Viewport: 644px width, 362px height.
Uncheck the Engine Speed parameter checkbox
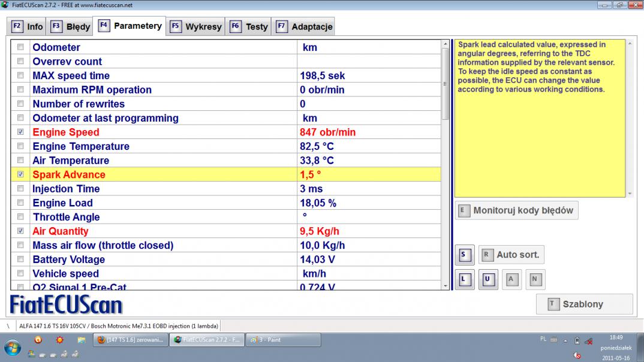[x=21, y=132]
